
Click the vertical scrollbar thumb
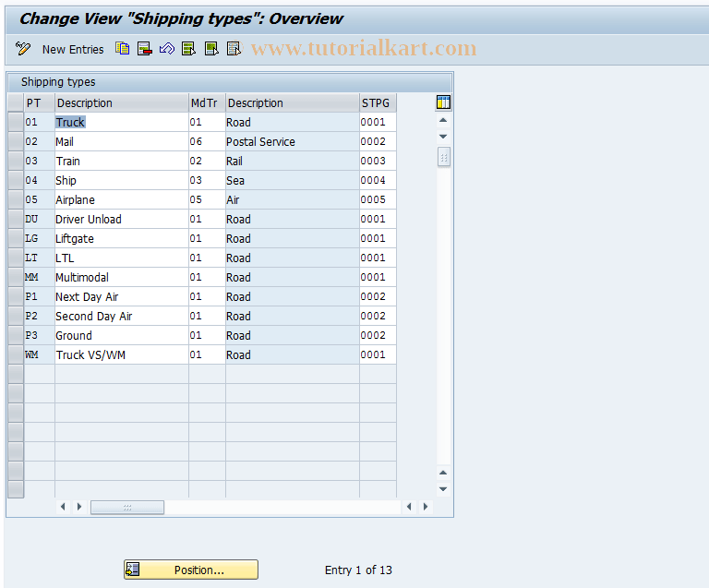(443, 157)
